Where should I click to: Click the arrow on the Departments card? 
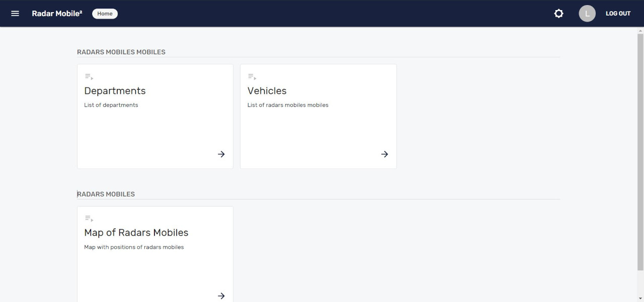(221, 154)
